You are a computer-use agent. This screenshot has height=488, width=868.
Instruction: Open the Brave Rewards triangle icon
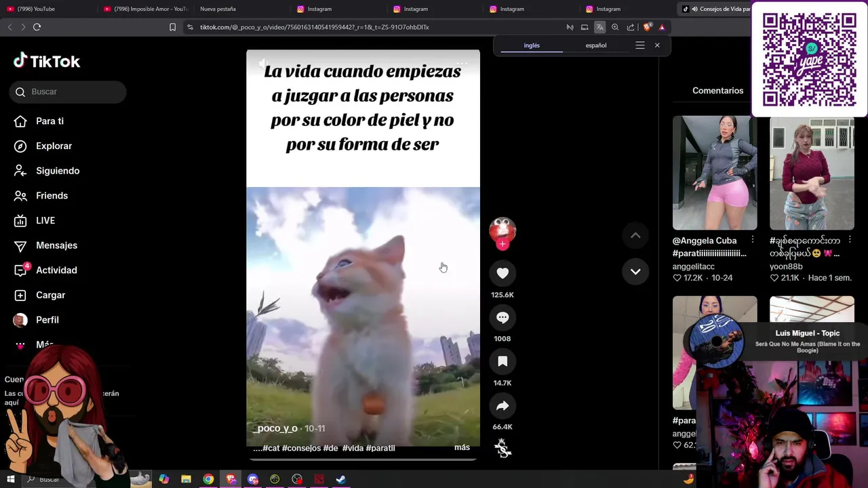coord(662,27)
